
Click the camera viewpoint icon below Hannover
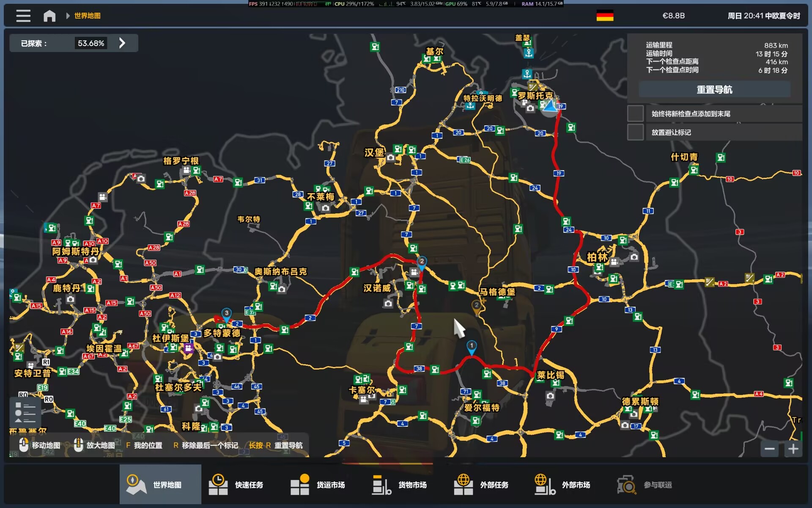(x=388, y=303)
